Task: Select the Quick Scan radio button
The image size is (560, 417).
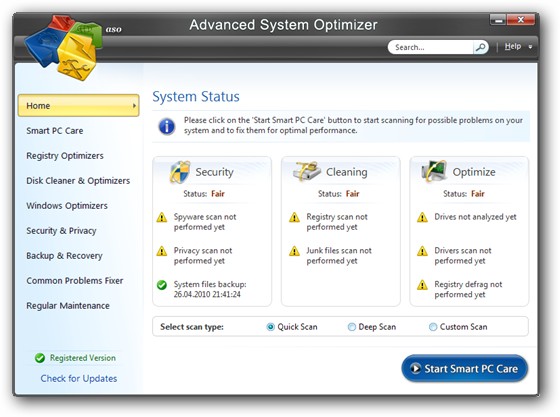Action: pyautogui.click(x=270, y=327)
